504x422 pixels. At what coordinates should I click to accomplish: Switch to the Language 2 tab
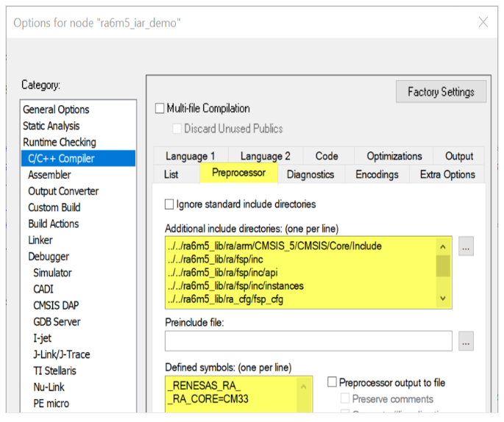265,156
